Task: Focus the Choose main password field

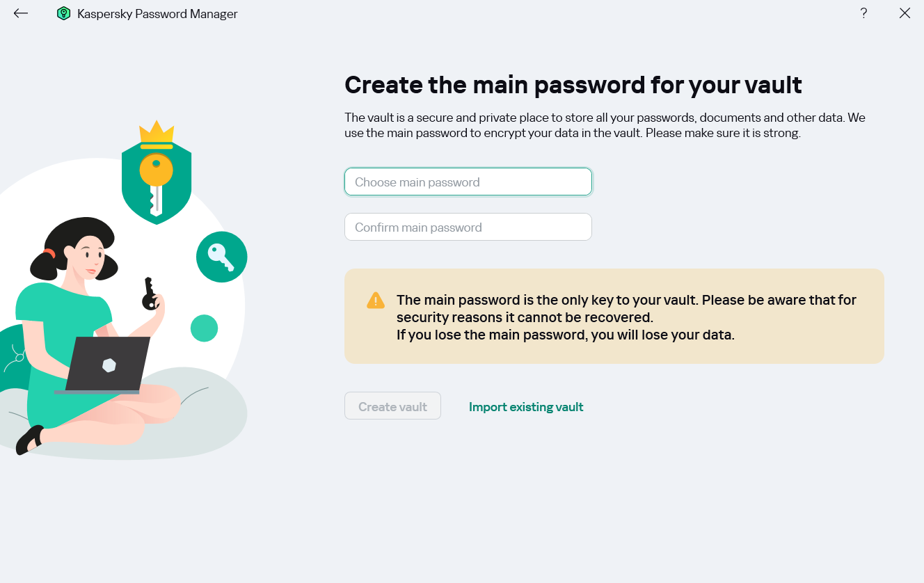Action: pyautogui.click(x=468, y=182)
